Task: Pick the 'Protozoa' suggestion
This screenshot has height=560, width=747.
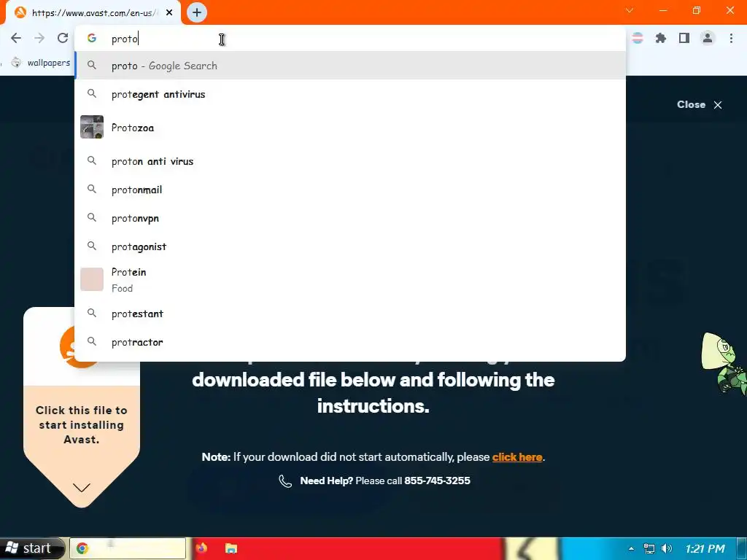Action: (350, 127)
